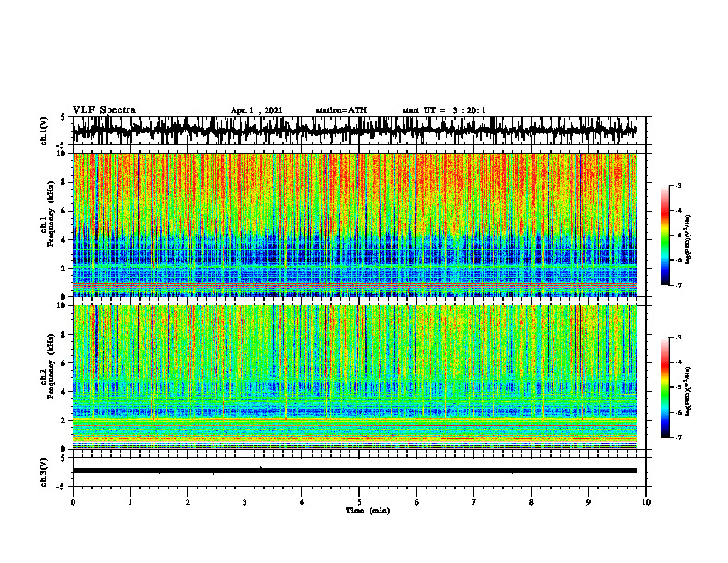Click the ch.1 "Frequency (kHz)" axis label
The height and width of the screenshot is (563, 728).
tap(51, 213)
